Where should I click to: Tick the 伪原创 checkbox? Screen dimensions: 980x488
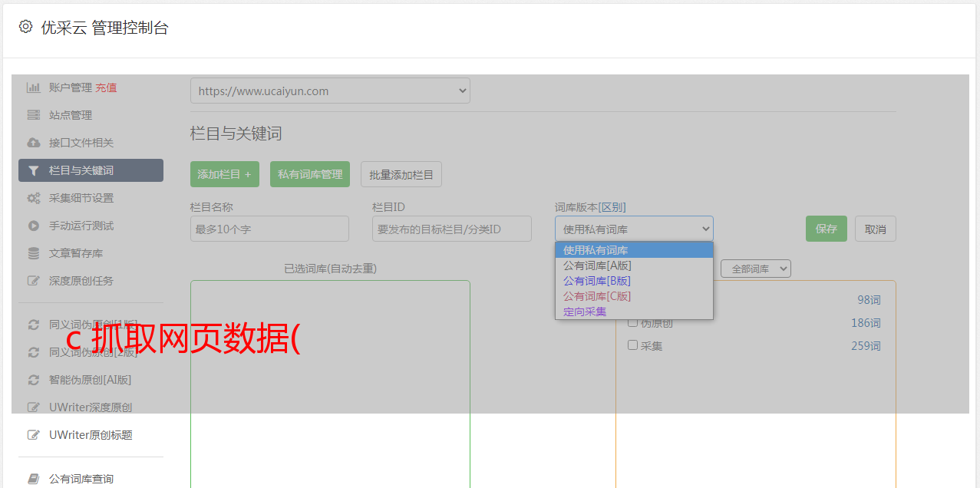click(633, 322)
